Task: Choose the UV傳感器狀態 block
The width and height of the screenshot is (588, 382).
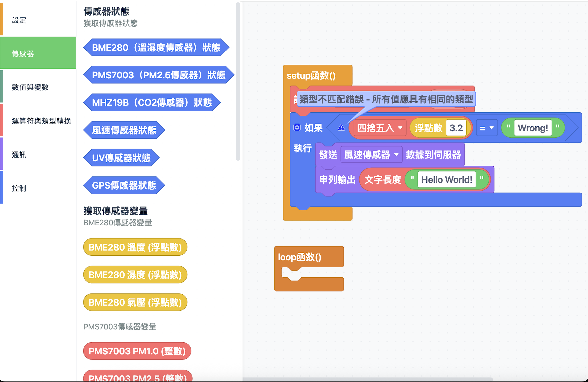Action: click(x=121, y=158)
